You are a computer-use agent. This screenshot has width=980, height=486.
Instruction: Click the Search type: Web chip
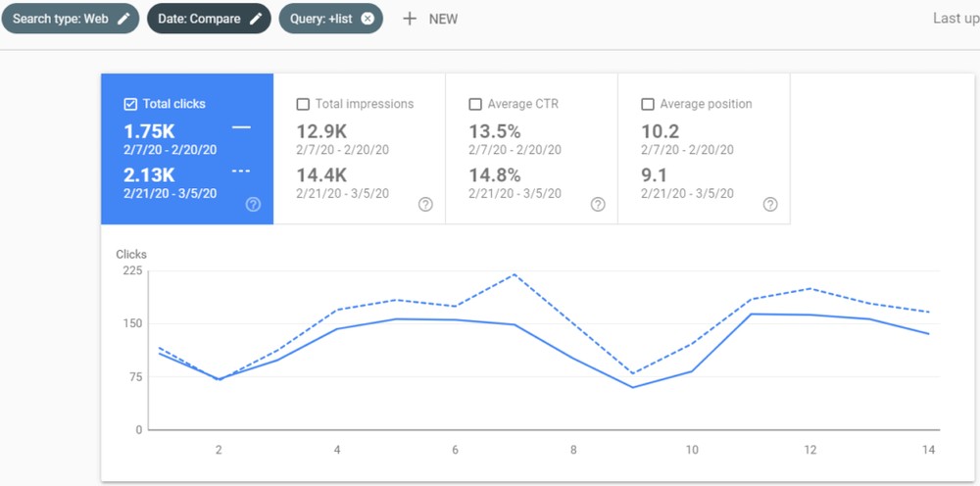(x=70, y=18)
